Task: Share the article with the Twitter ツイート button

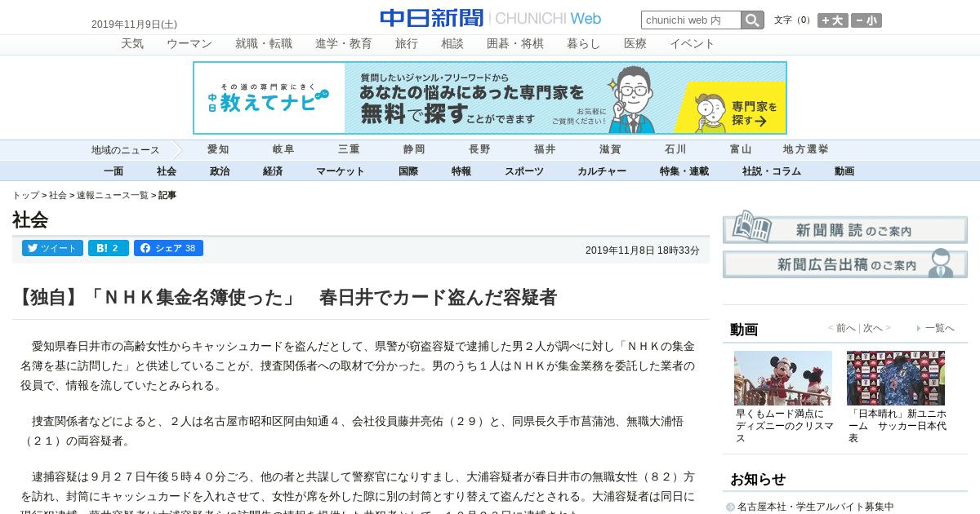Action: tap(52, 248)
